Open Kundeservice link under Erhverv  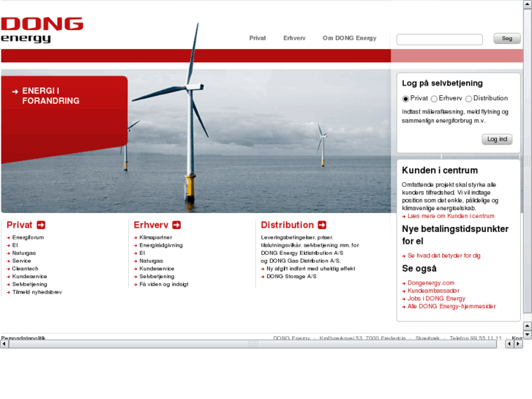coord(157,269)
